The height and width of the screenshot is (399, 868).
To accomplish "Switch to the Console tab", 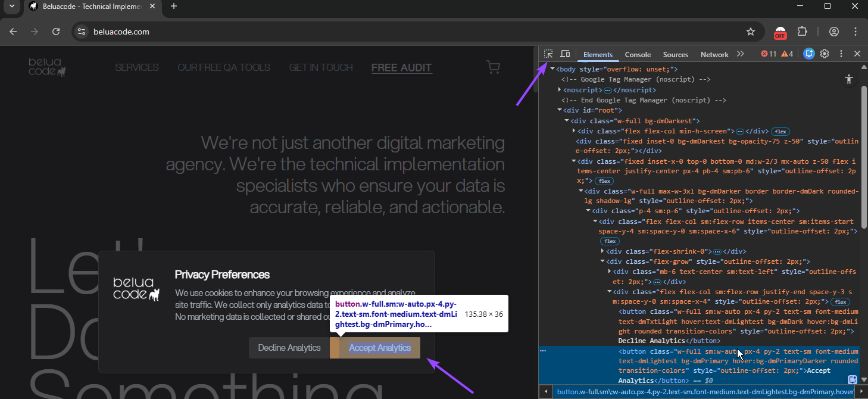I will click(638, 54).
